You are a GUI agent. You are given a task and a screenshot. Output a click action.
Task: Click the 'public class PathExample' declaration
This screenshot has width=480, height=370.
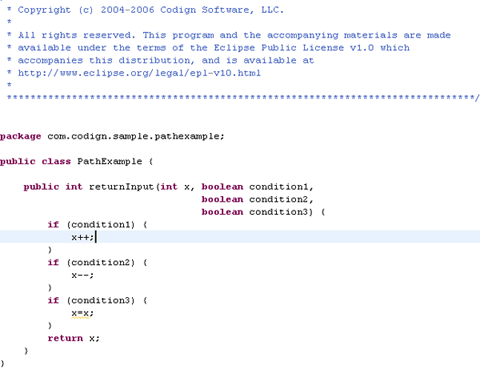point(76,162)
